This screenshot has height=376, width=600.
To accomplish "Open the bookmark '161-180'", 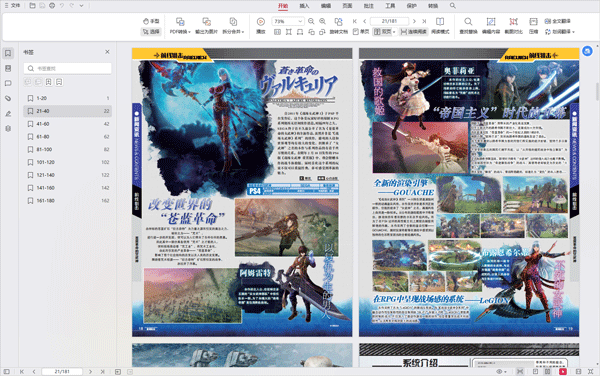I will (x=68, y=200).
